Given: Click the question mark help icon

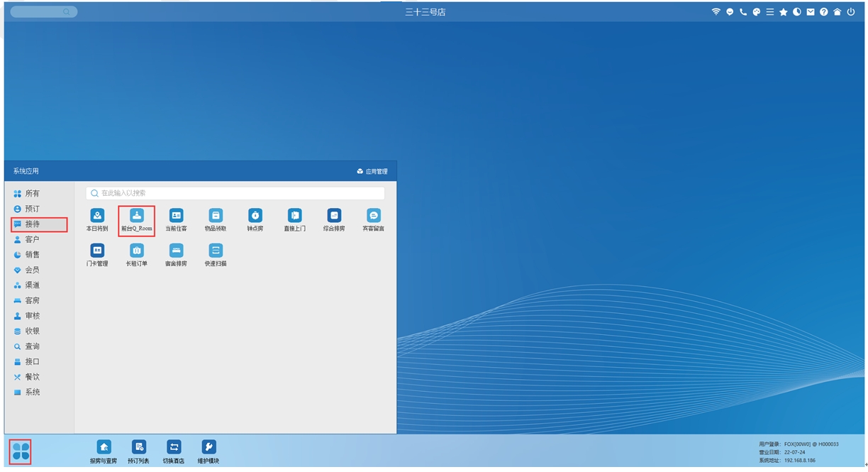Looking at the screenshot, I should pyautogui.click(x=824, y=12).
